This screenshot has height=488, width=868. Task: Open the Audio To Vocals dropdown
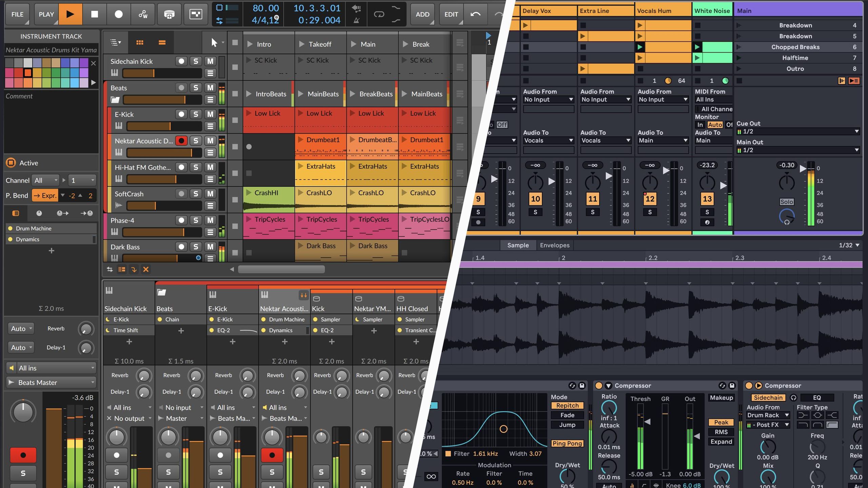(548, 140)
